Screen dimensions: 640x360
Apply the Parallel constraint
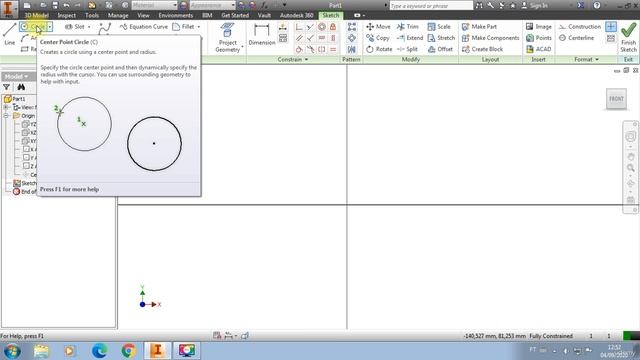pos(299,38)
